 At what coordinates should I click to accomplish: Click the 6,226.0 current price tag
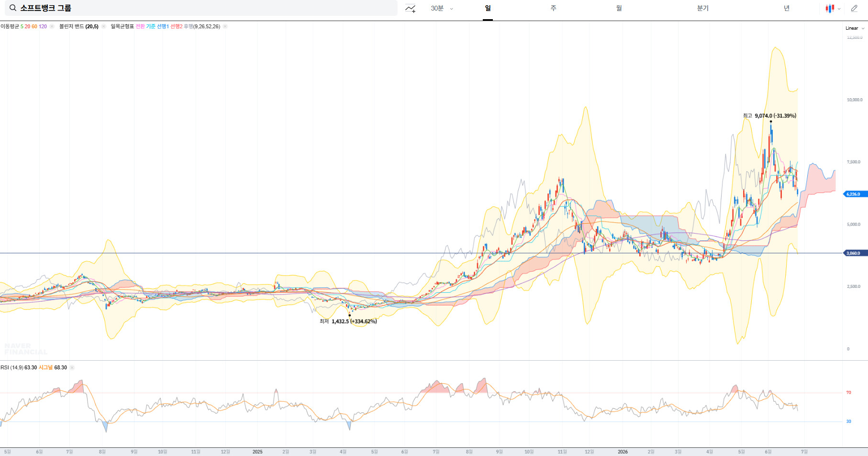point(855,194)
